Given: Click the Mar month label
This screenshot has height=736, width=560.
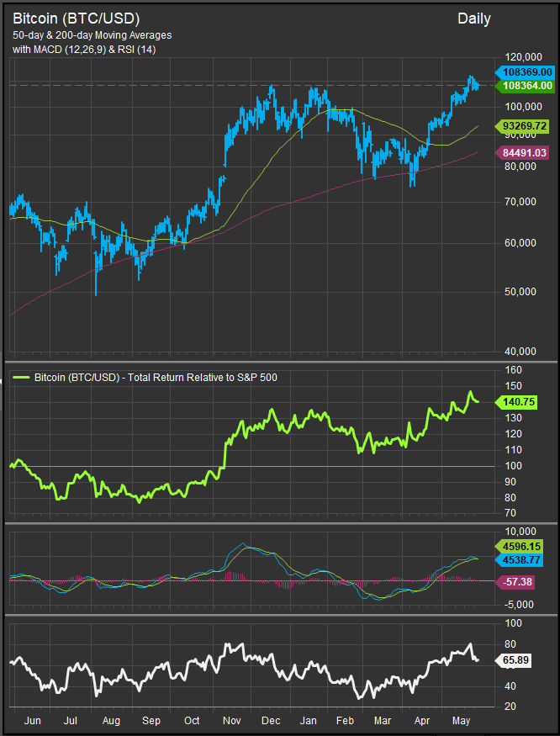Looking at the screenshot, I should pyautogui.click(x=383, y=720).
